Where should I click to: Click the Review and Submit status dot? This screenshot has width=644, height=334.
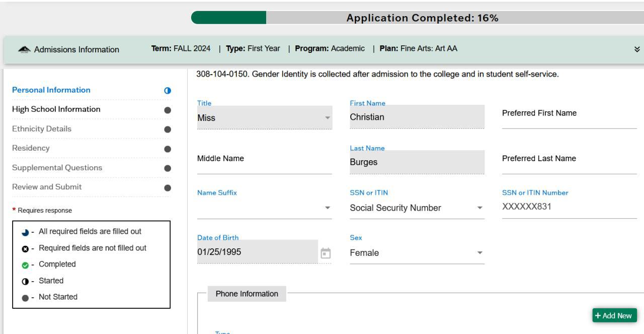point(168,188)
